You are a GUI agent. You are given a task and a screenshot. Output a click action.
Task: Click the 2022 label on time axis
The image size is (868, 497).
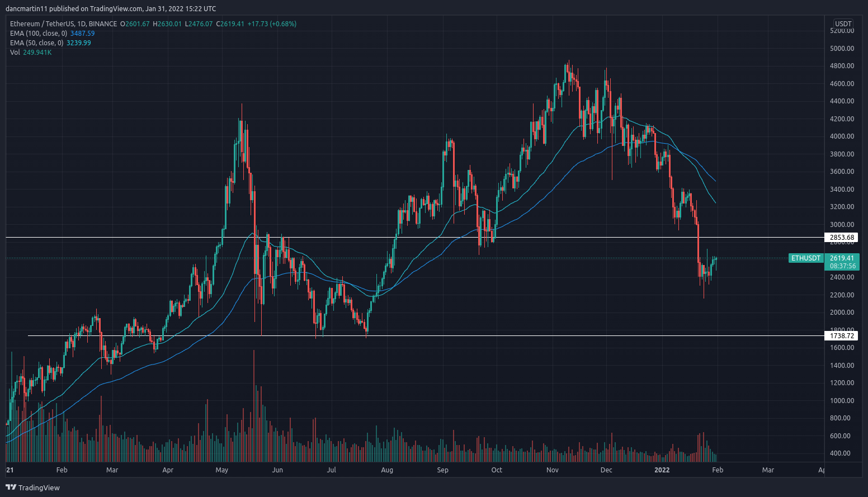(662, 470)
